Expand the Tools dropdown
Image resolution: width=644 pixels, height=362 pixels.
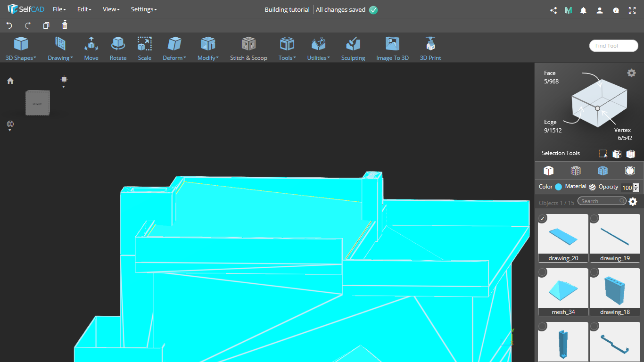[287, 49]
